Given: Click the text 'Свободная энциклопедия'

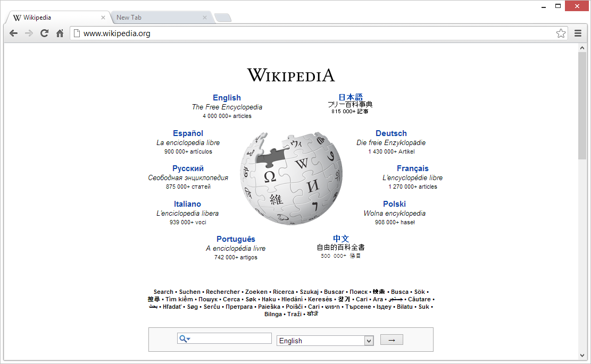Looking at the screenshot, I should pyautogui.click(x=188, y=177).
